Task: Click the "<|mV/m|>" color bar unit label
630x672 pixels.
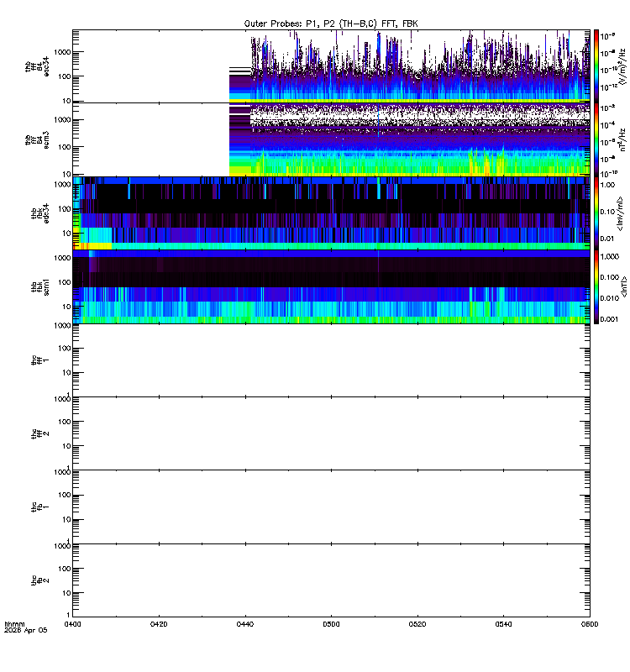Action: (620, 213)
